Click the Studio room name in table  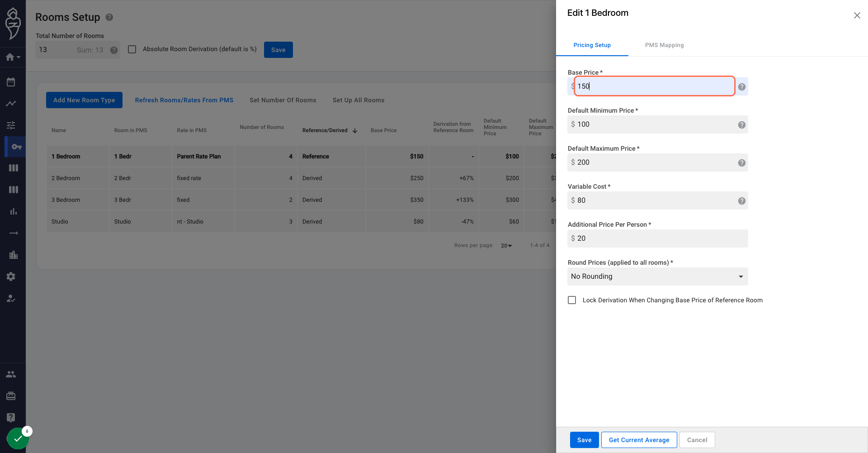click(x=60, y=222)
